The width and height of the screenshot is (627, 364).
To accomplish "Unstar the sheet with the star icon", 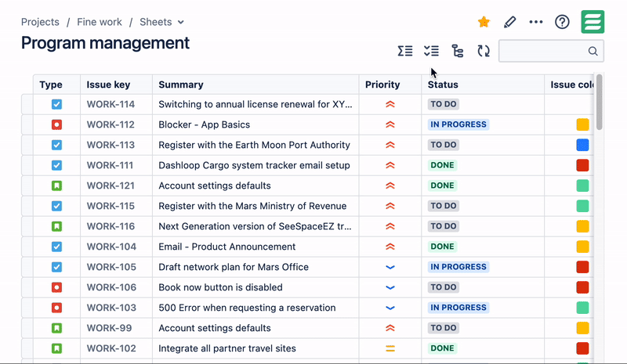I will (484, 22).
